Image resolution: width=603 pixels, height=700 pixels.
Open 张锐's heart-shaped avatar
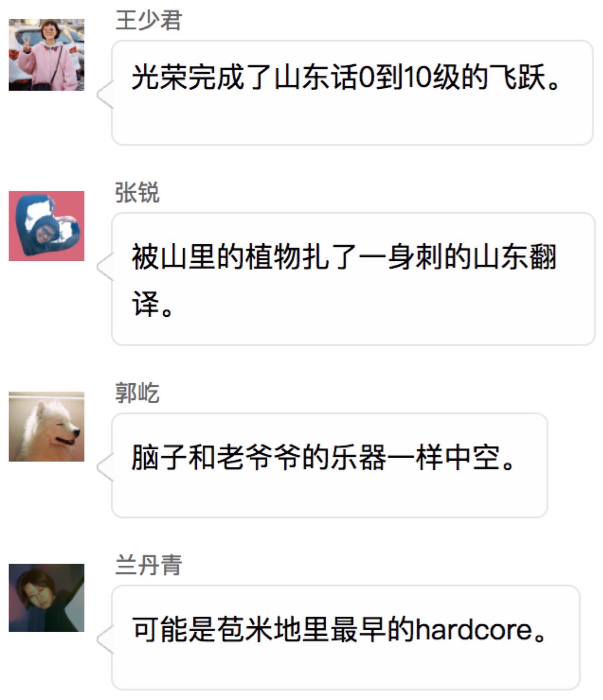[x=46, y=226]
